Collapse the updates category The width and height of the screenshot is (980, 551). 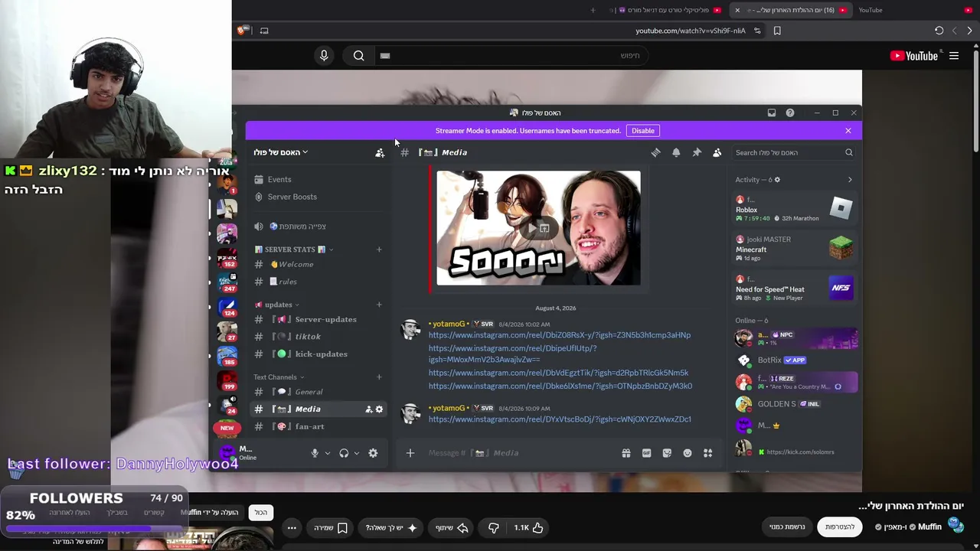pyautogui.click(x=277, y=305)
